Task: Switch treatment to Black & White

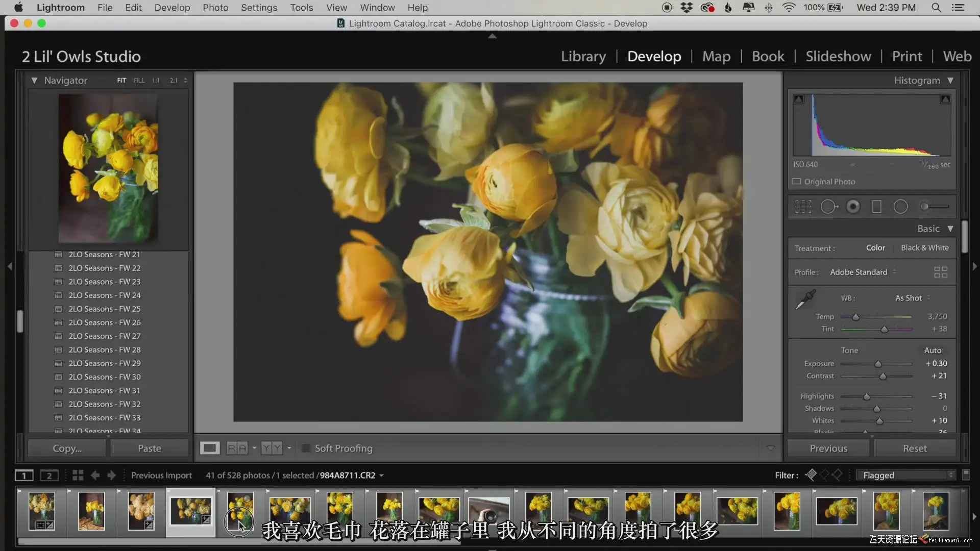Action: (x=924, y=248)
